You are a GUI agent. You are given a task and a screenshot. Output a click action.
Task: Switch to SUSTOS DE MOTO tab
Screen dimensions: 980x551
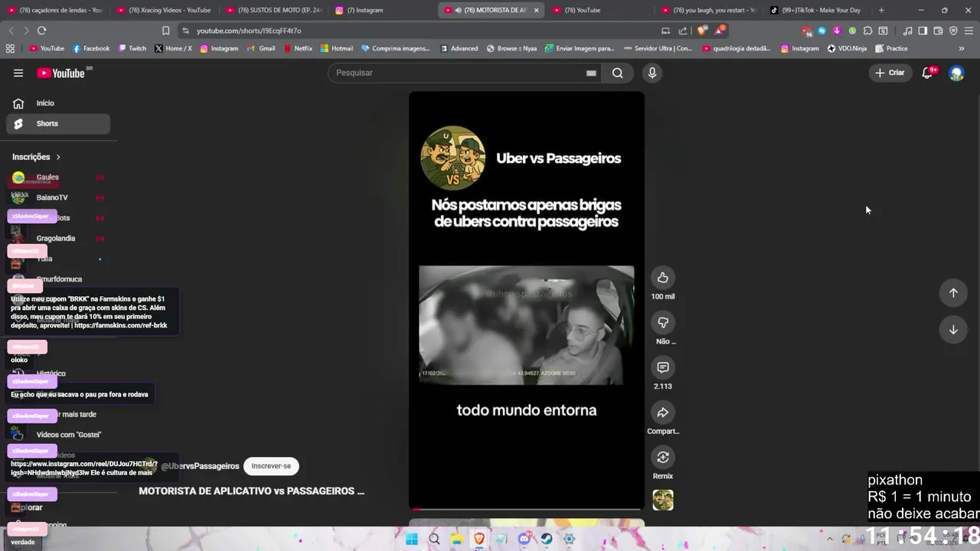click(x=273, y=10)
